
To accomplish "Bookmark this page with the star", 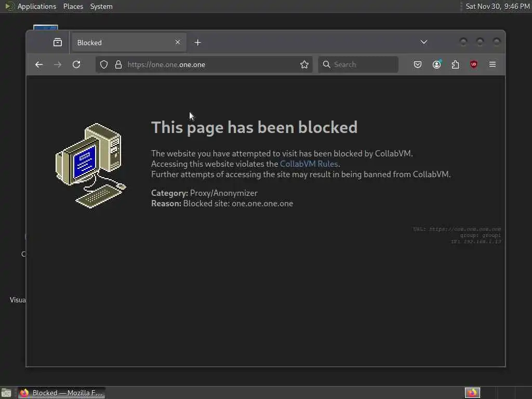I will pos(304,64).
